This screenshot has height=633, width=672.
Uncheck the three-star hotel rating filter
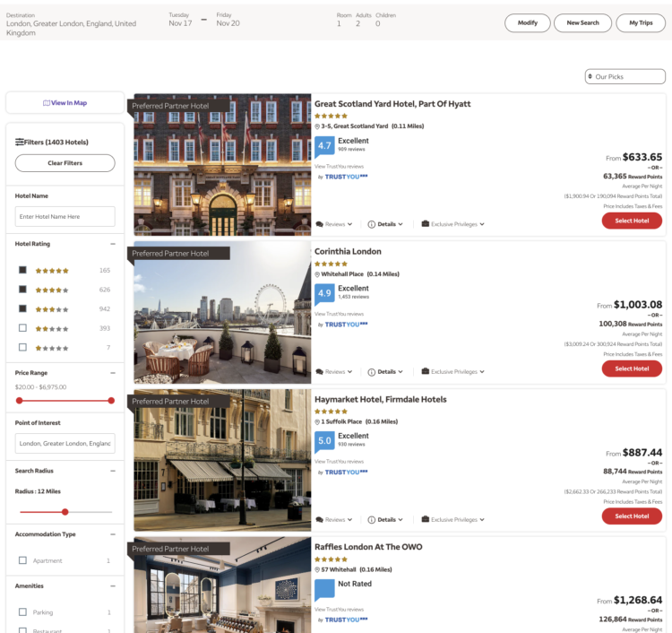pyautogui.click(x=22, y=308)
